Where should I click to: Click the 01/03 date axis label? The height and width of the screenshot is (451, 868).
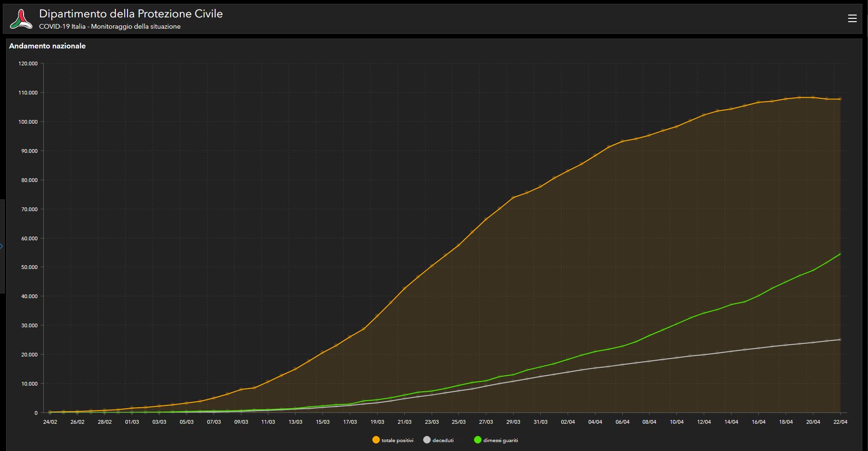tap(132, 422)
